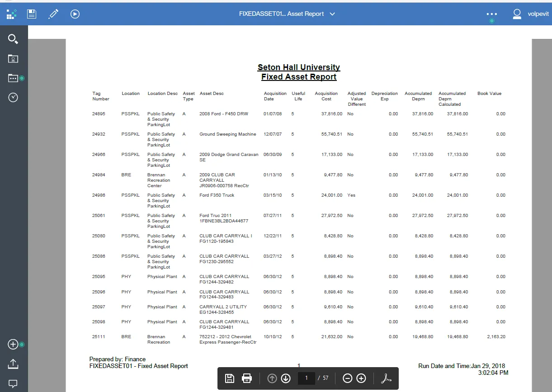Image resolution: width=552 pixels, height=392 pixels.
Task: Click the Depreciation Exp column header
Action: (x=385, y=96)
